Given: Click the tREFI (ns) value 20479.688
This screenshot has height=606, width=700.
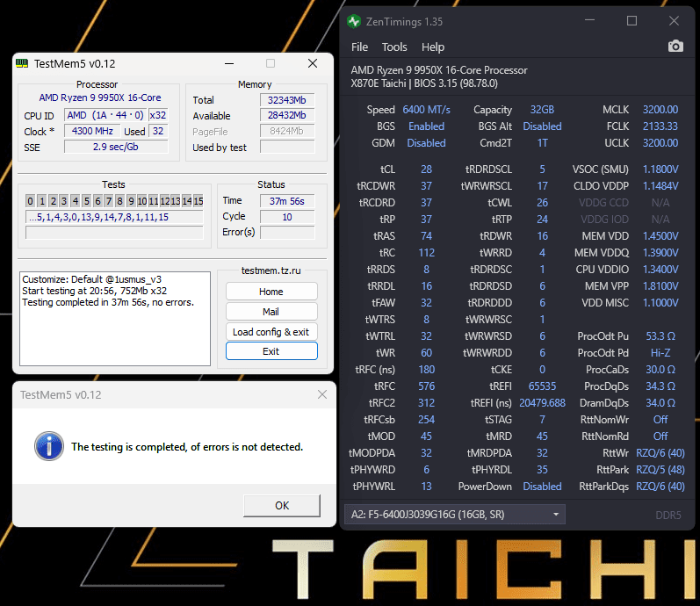Looking at the screenshot, I should (542, 403).
